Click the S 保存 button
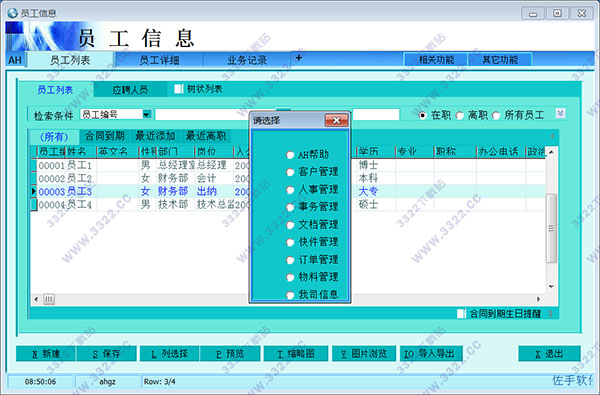Image resolution: width=600 pixels, height=395 pixels. 106,354
